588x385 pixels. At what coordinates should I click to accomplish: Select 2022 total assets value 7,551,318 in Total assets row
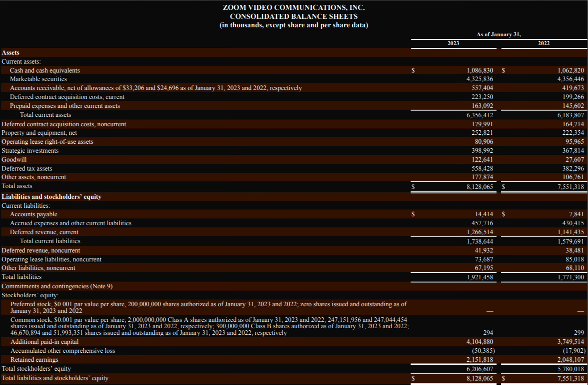coord(571,186)
